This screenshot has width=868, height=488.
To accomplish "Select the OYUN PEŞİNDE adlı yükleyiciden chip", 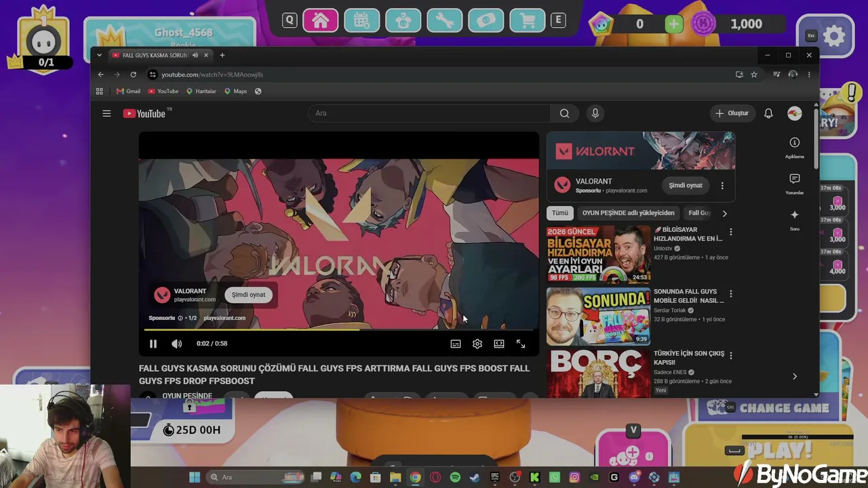I will (629, 213).
